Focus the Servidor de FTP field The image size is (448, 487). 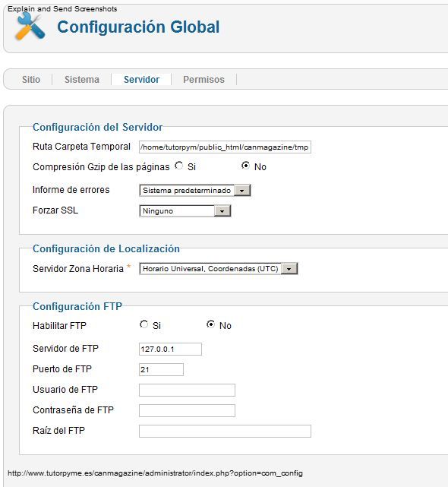(x=170, y=349)
